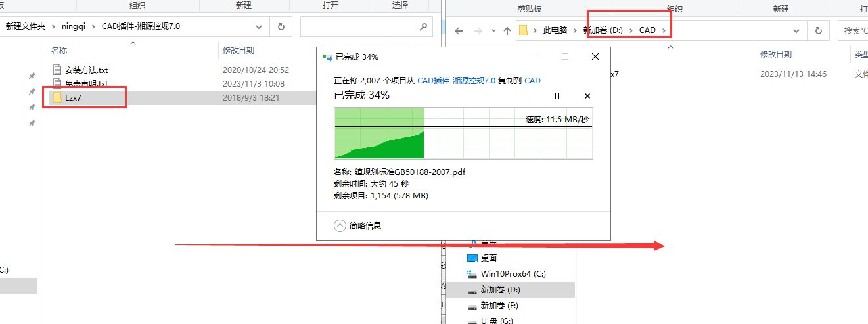Screen dimensions: 868x324
Task: Click the date 2018/9/3 18:21
Action: (x=251, y=97)
